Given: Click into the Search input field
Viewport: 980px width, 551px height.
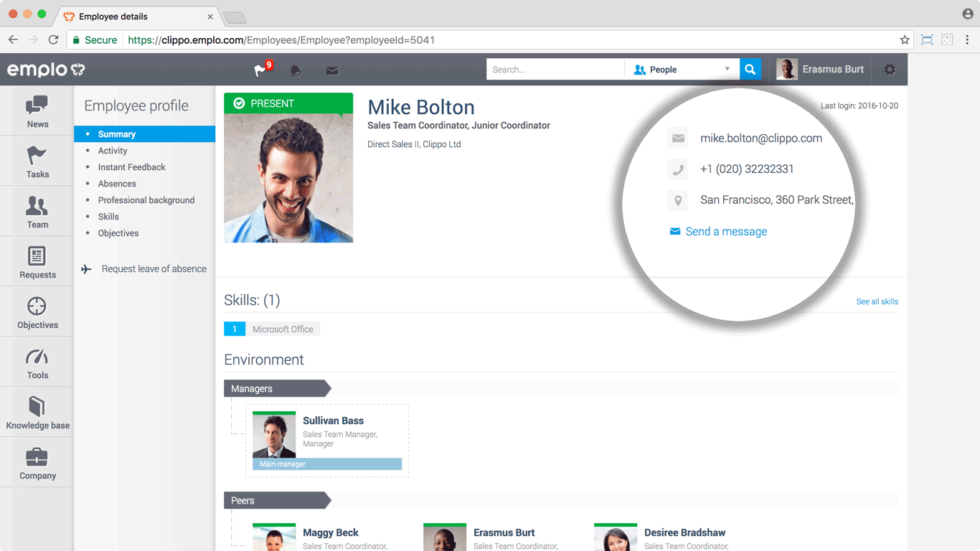Looking at the screenshot, I should point(555,70).
